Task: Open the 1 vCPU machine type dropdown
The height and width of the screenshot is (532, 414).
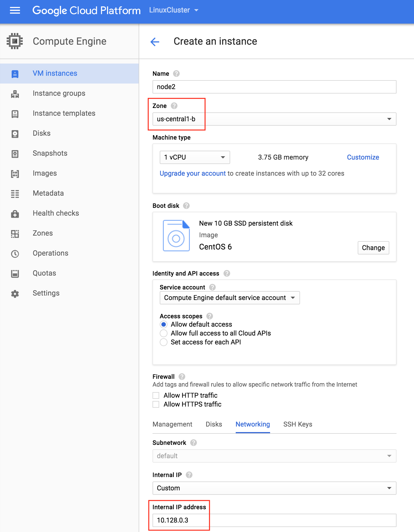Action: [x=195, y=157]
